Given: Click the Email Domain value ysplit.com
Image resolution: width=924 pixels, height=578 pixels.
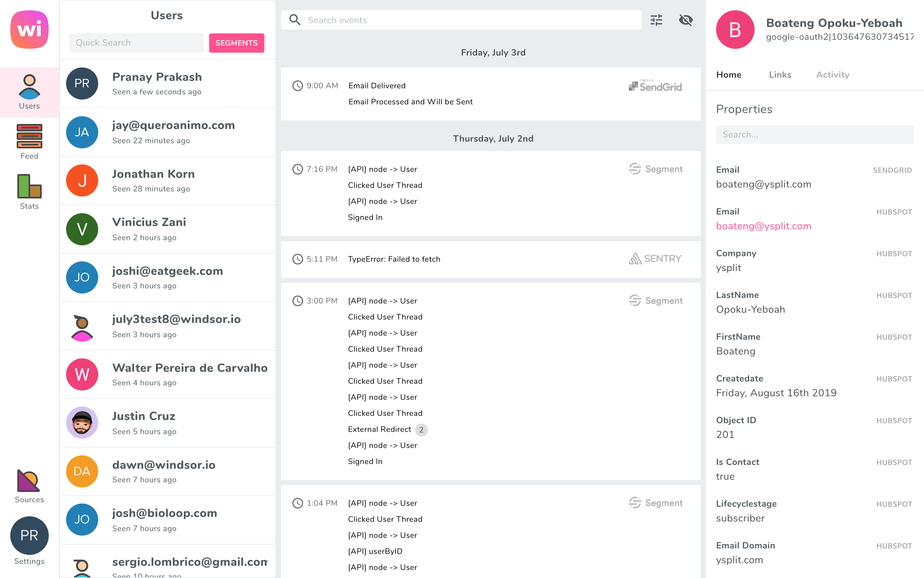Looking at the screenshot, I should [739, 560].
